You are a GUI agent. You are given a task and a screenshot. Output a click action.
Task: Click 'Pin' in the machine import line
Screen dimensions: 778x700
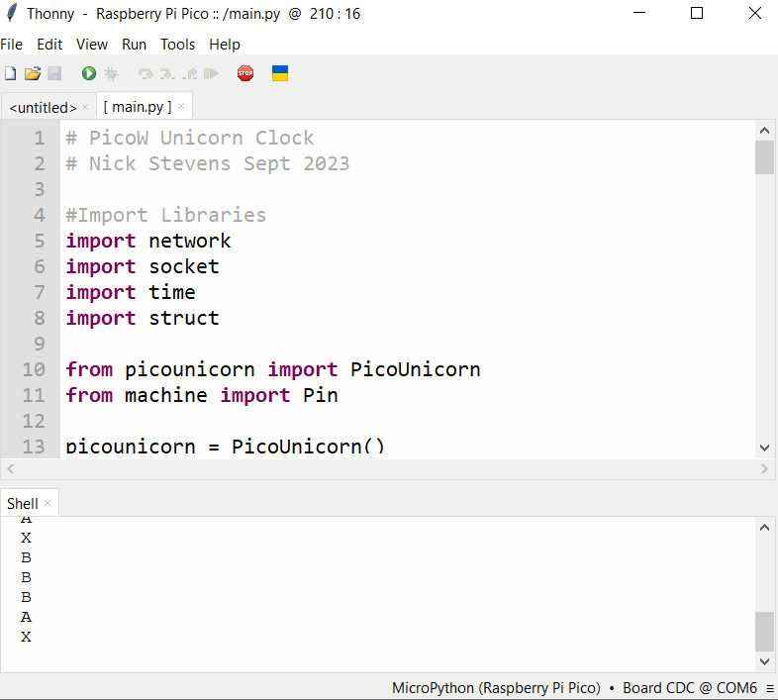pyautogui.click(x=321, y=395)
